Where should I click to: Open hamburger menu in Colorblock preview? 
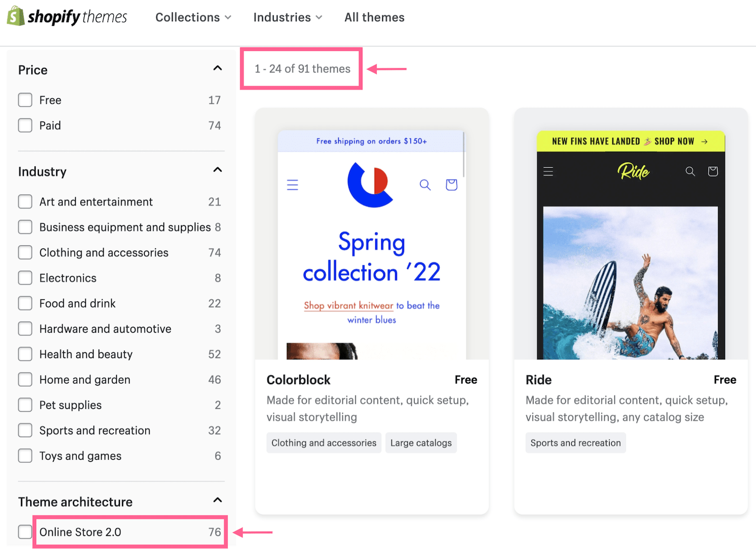(292, 185)
